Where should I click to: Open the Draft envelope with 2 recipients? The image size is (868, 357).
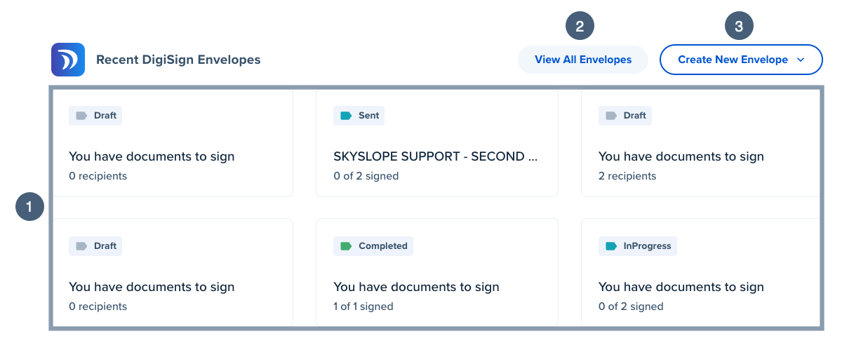point(700,144)
